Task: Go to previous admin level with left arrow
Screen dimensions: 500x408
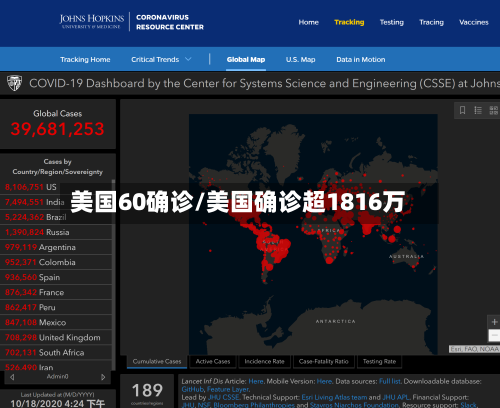Action: (12, 377)
